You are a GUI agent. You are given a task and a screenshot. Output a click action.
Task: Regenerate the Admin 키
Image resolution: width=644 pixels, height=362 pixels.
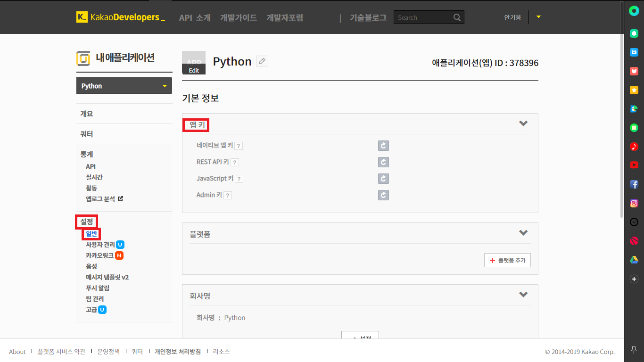383,195
